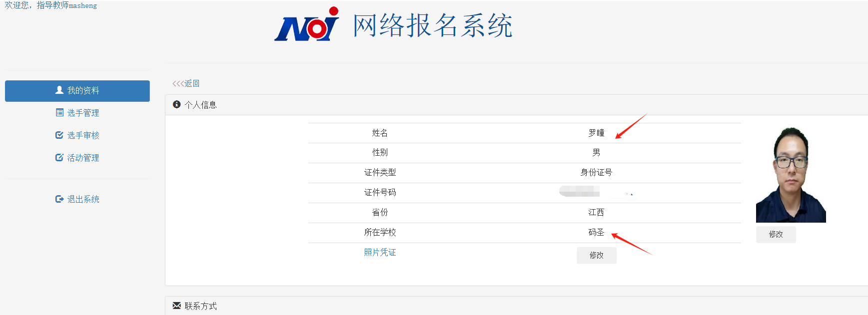Screen dimensions: 868x315
Task: Go to the 选手审核 page
Action: coord(83,135)
